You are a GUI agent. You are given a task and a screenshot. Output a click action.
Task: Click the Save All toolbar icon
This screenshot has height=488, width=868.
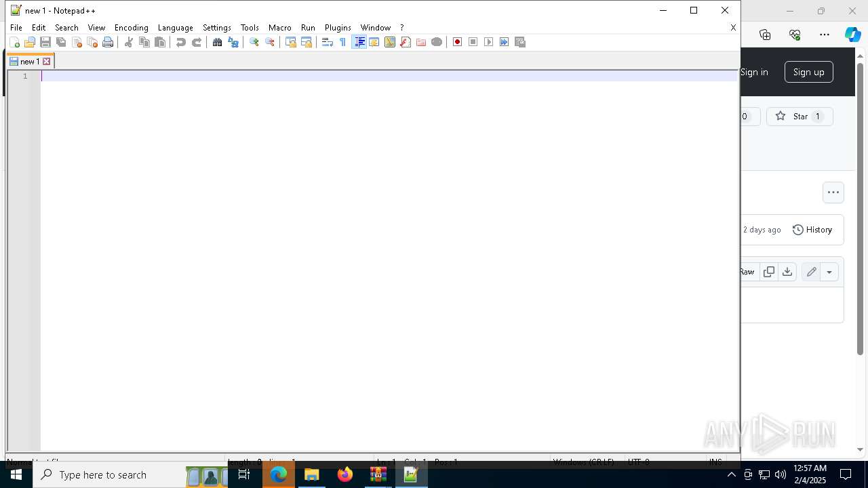(61, 42)
